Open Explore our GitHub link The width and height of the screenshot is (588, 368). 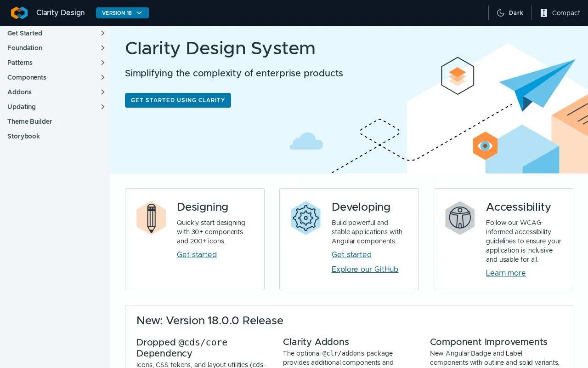pos(365,269)
